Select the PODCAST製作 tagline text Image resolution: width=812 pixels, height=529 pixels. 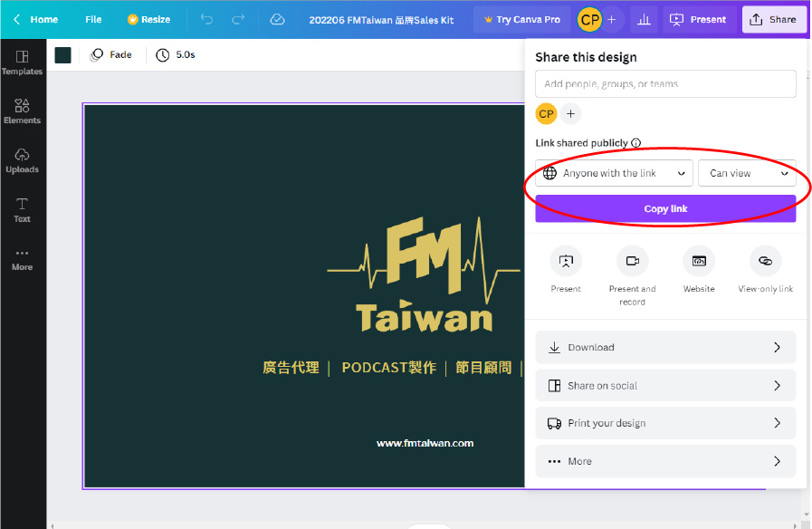point(389,368)
